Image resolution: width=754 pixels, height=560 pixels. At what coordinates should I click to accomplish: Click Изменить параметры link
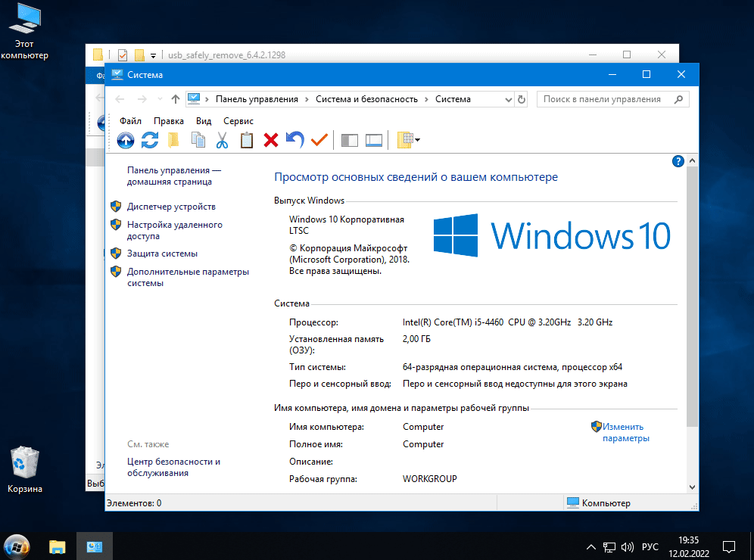point(625,433)
